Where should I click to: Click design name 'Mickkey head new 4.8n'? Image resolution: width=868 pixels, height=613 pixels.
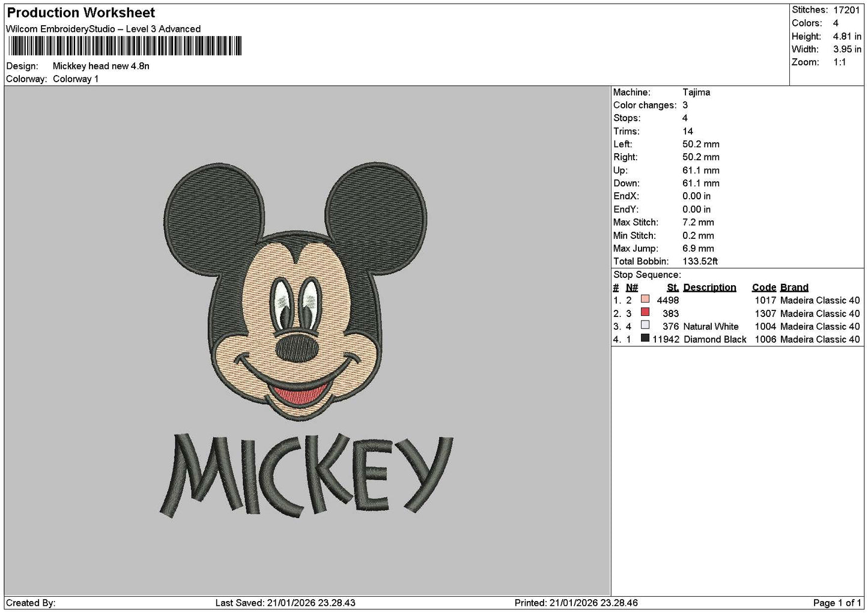pyautogui.click(x=101, y=66)
